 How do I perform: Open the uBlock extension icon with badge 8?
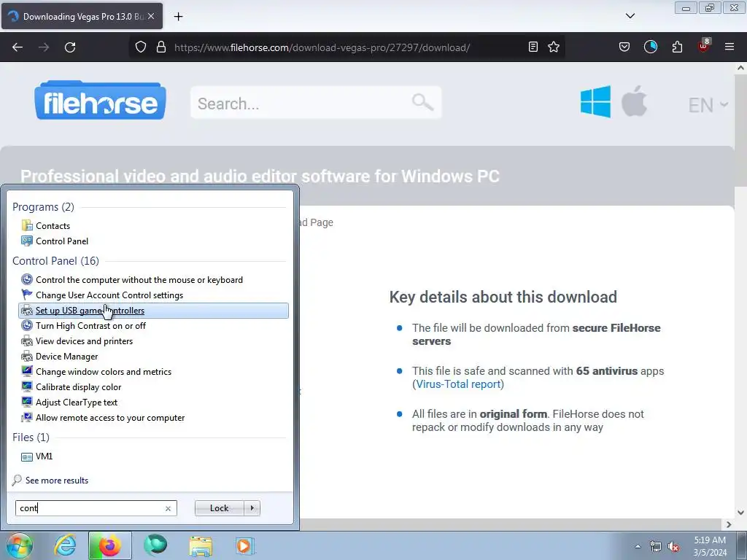click(x=704, y=46)
